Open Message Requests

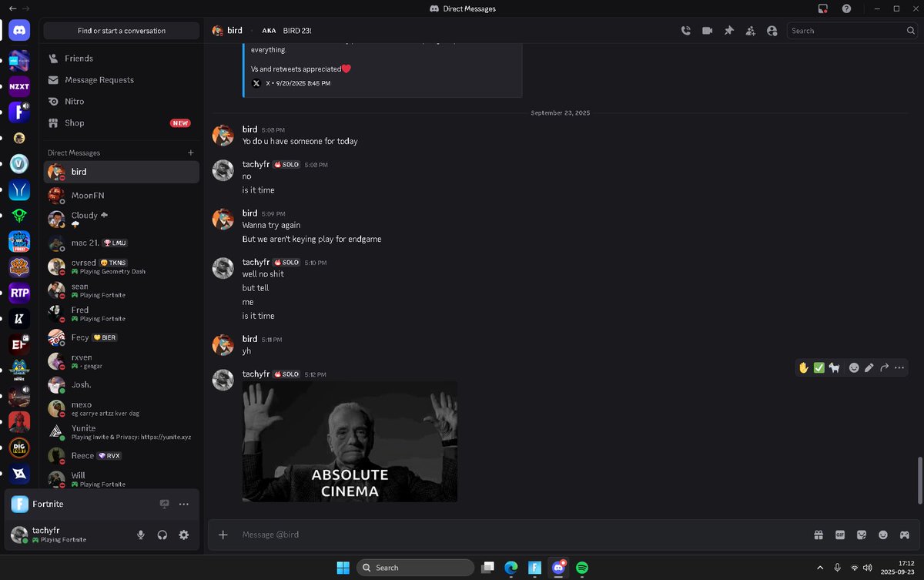[122, 80]
